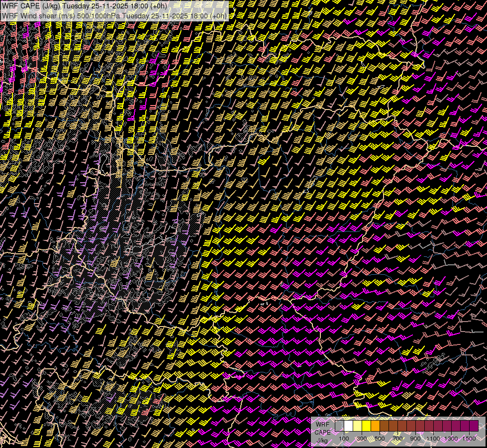The image size is (487, 448).
Task: Click the CAPE label in the legend
Action: click(322, 433)
